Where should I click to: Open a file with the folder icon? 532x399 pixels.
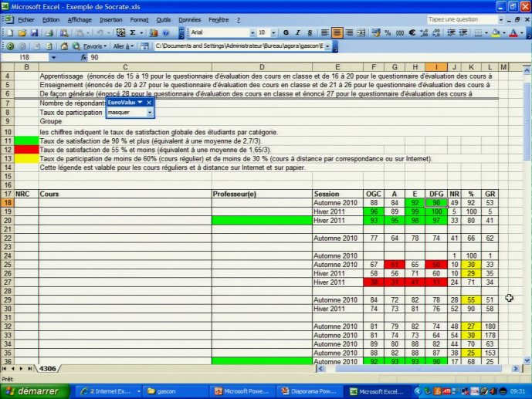click(x=22, y=33)
